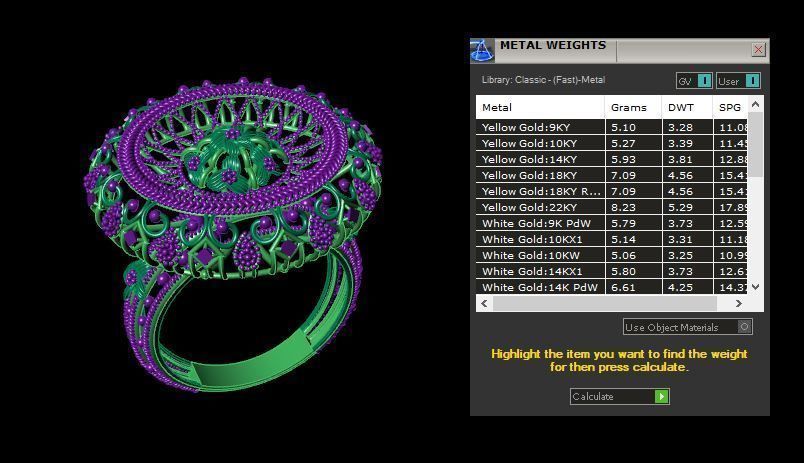Screen dimensions: 804x463
Task: Click the Library: Classic - (Fast)-Metal label
Action: pyautogui.click(x=543, y=80)
